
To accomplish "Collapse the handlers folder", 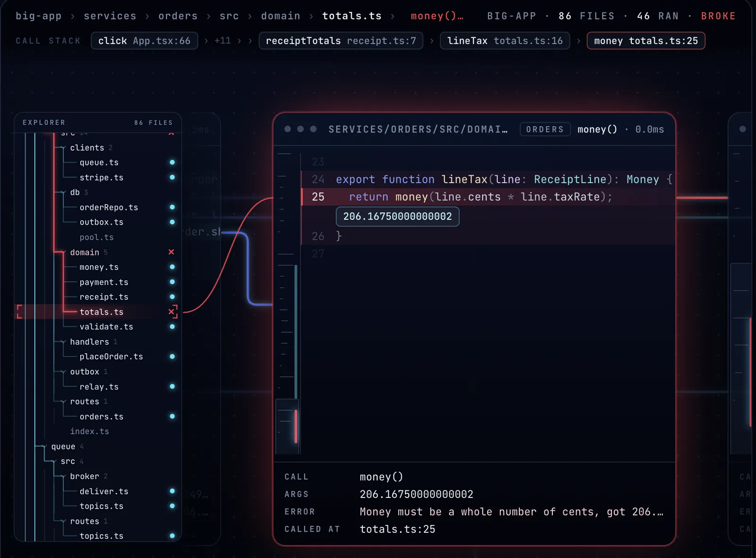I will pos(63,342).
